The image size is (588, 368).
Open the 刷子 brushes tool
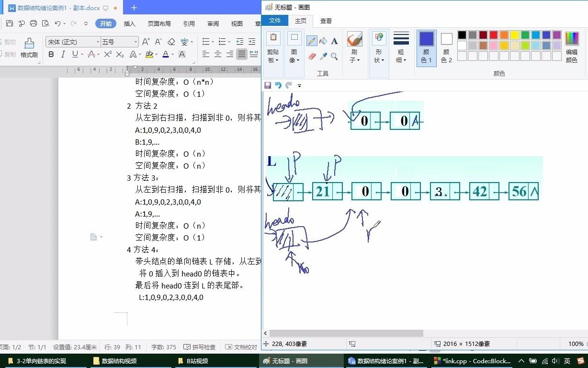pyautogui.click(x=354, y=46)
